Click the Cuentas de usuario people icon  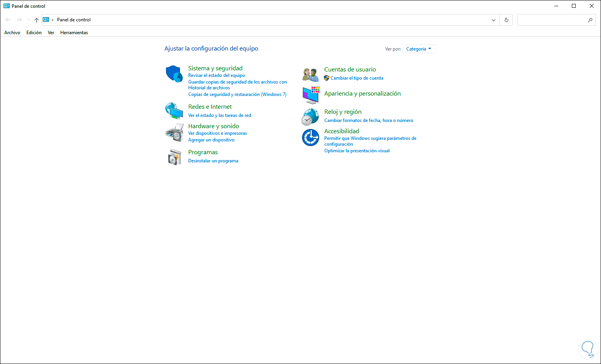pyautogui.click(x=310, y=74)
